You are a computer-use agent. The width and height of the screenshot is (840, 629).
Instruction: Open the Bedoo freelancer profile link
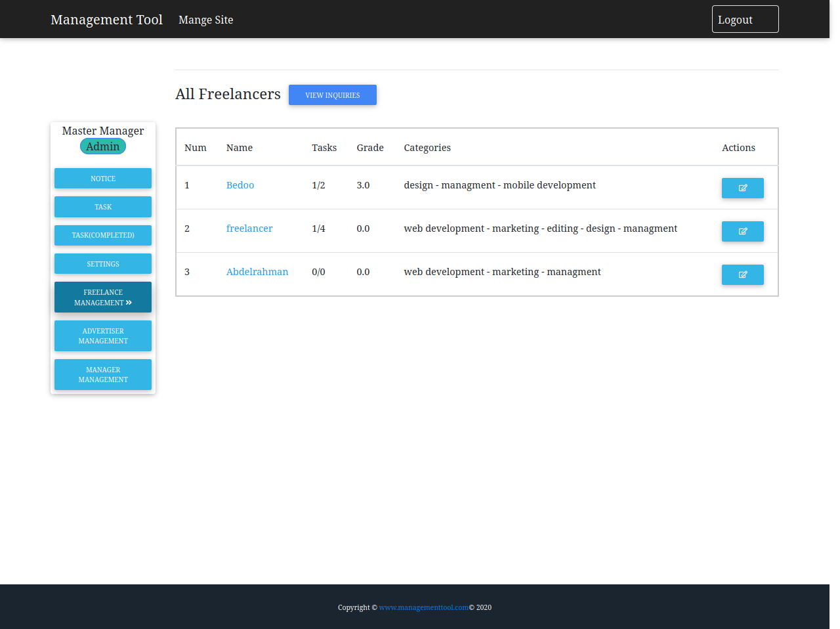[x=240, y=185]
